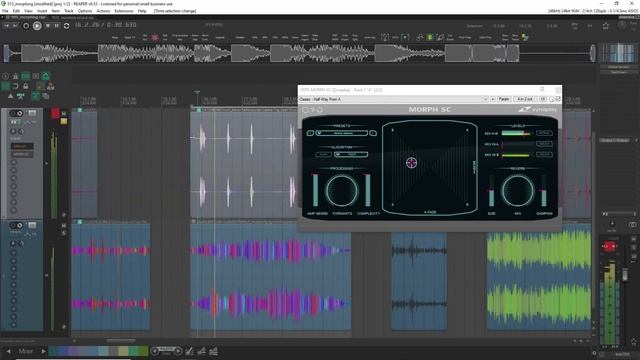Click the transport Pause button

point(57,26)
